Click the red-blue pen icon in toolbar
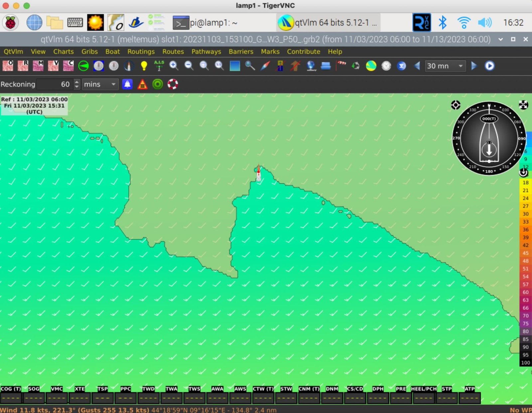 pyautogui.click(x=265, y=66)
